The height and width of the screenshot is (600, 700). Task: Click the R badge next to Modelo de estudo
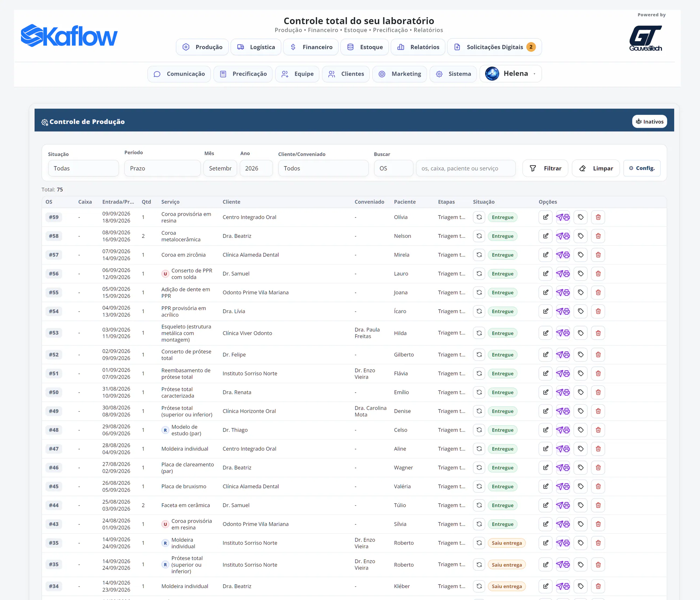tap(165, 430)
